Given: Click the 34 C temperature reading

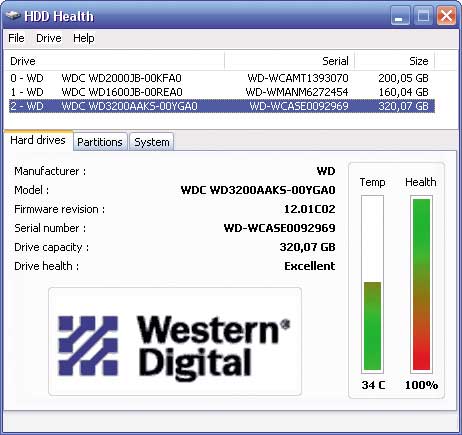Looking at the screenshot, I should pyautogui.click(x=373, y=385).
